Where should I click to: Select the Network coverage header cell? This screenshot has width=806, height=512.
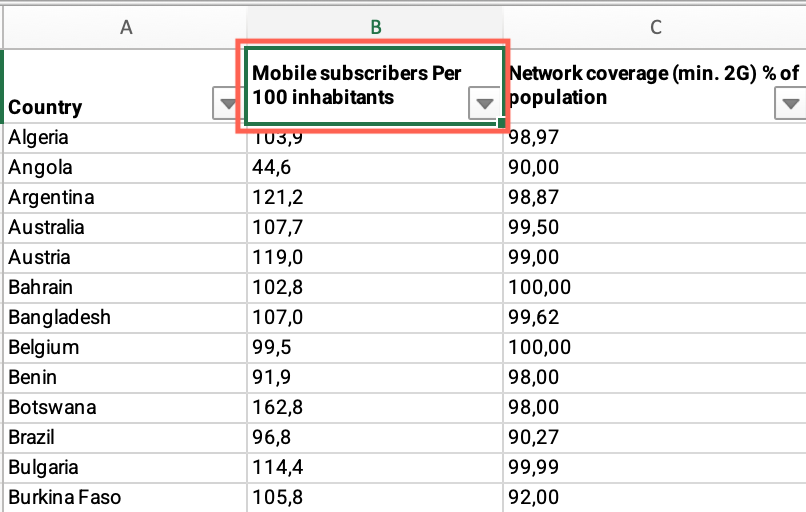[655, 86]
